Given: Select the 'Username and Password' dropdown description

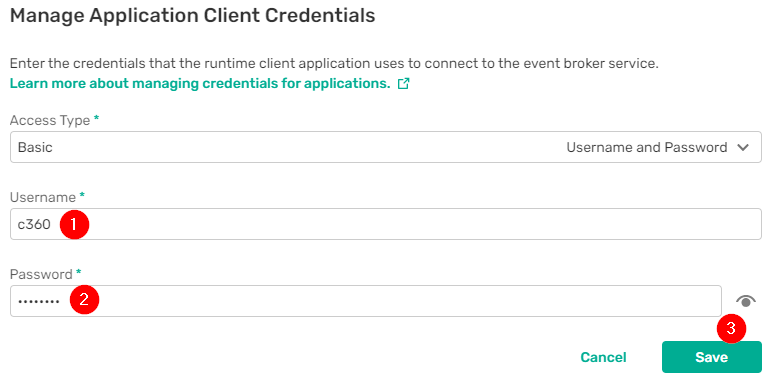Looking at the screenshot, I should tap(646, 147).
